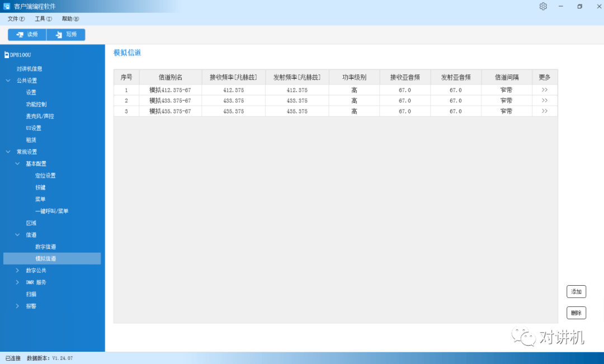
Task: Click the 添加 add button
Action: pos(576,291)
